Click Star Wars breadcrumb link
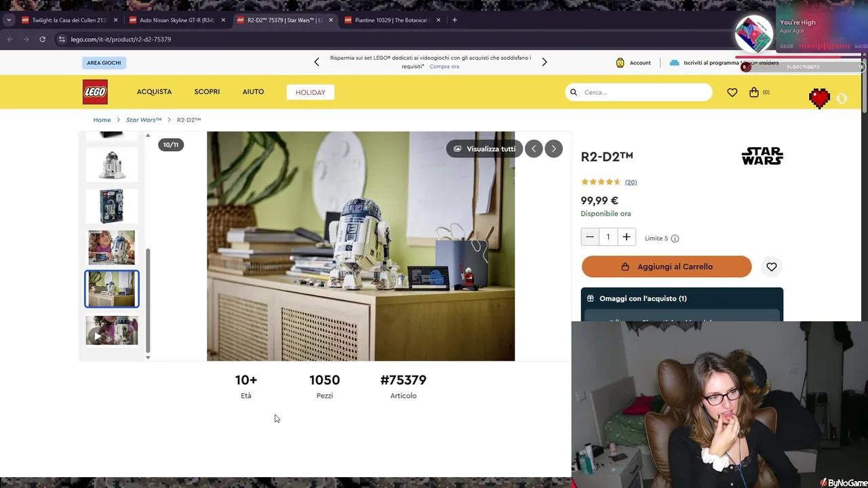Screen dimensions: 868x488 tap(144, 120)
